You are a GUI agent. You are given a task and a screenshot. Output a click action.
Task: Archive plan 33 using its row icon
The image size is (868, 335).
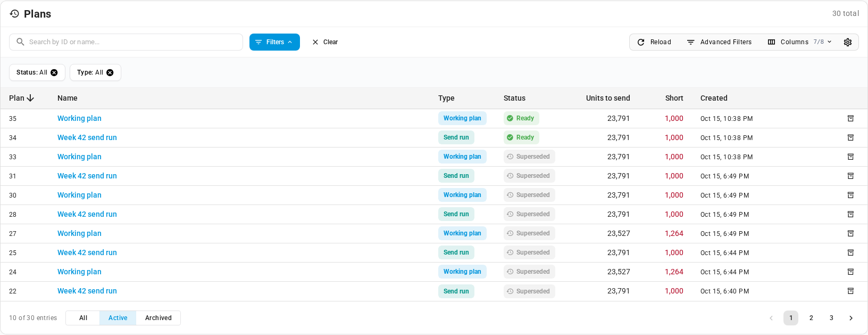tap(850, 157)
